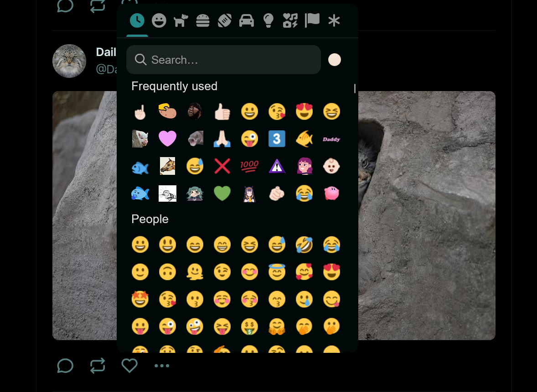
Task: Select the money-mouth face emoji
Action: [x=249, y=327]
